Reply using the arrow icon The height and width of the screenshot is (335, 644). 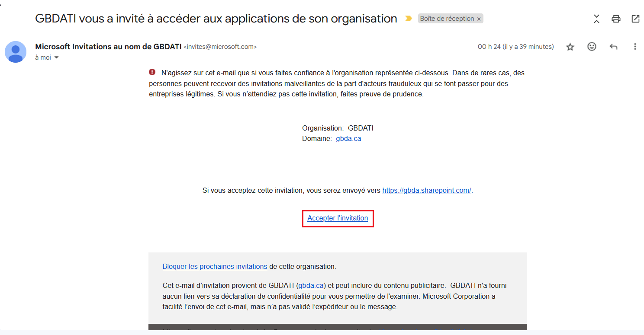(x=613, y=47)
